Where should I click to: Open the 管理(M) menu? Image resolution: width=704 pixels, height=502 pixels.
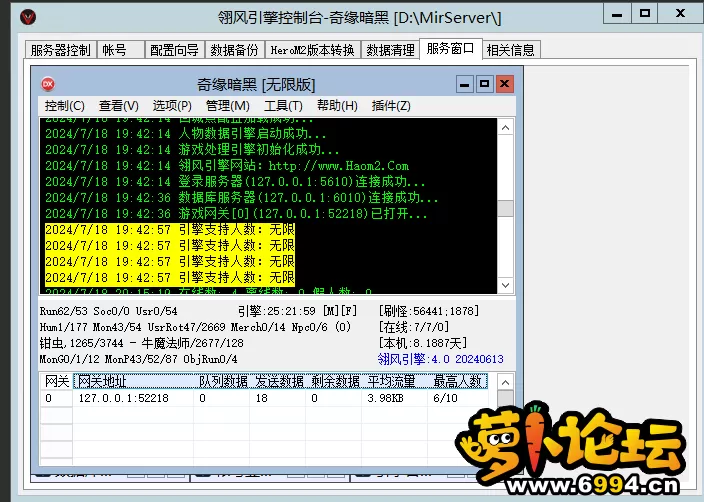(228, 106)
